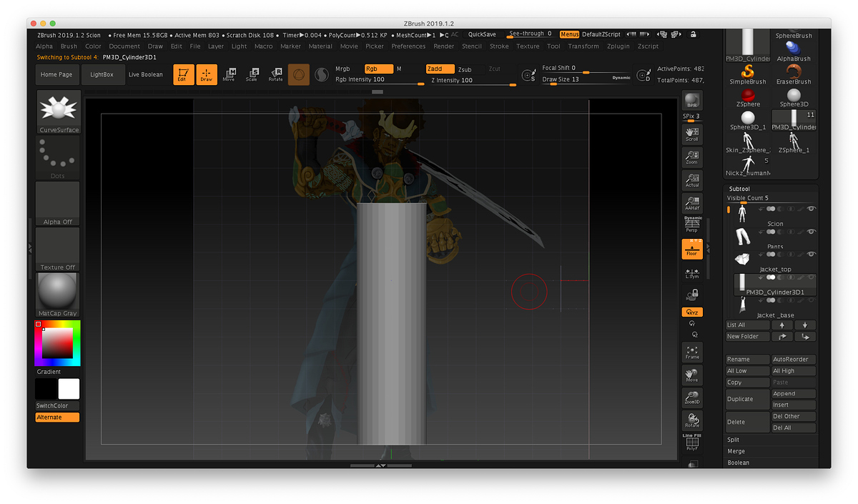The width and height of the screenshot is (858, 504).
Task: Select the Rotate transform tool in top shelf
Action: click(x=275, y=74)
